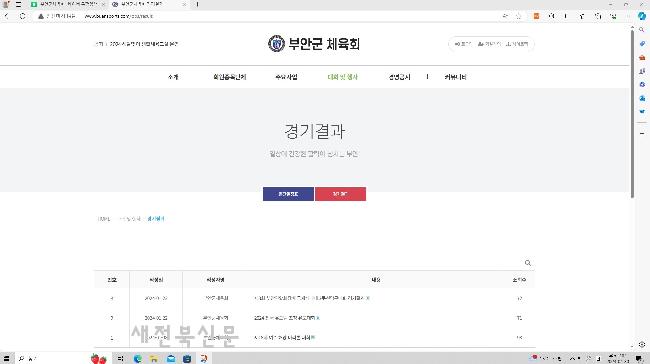
Task: Open the first main navigation menu item
Action: click(173, 77)
